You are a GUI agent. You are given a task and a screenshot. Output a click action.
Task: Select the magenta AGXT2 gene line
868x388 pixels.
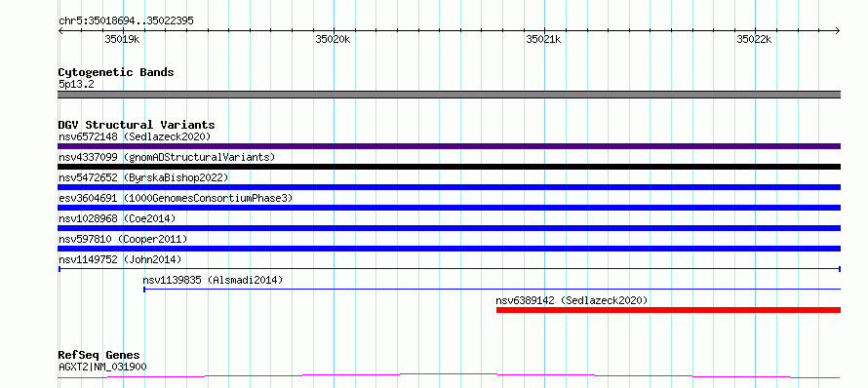[x=449, y=376]
